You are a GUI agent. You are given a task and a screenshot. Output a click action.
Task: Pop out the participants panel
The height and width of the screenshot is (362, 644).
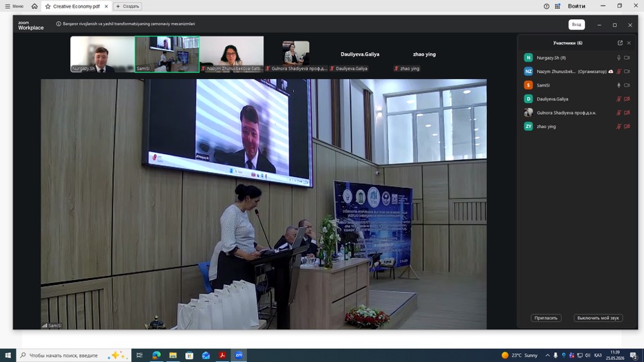coord(620,43)
